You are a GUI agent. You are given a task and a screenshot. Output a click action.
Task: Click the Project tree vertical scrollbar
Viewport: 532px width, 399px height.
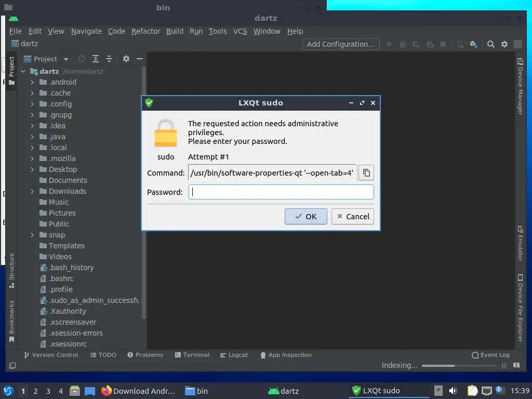144,193
